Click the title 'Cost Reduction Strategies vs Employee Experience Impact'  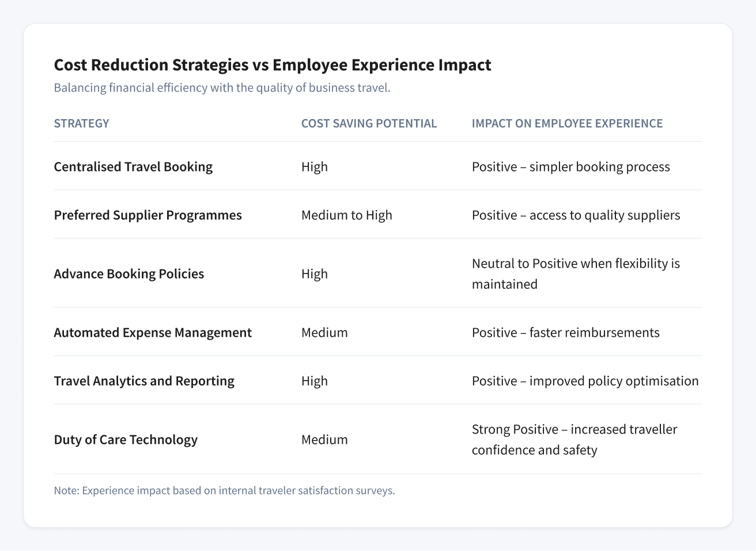[273, 65]
